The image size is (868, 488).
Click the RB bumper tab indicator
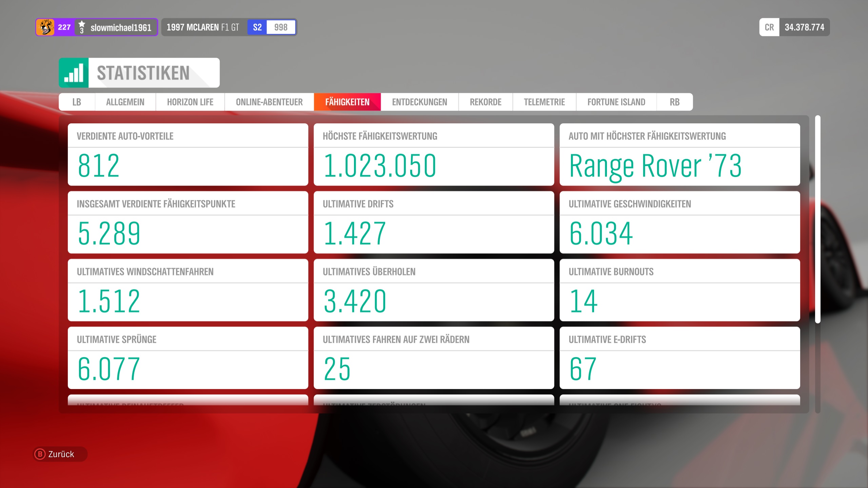[x=674, y=102]
